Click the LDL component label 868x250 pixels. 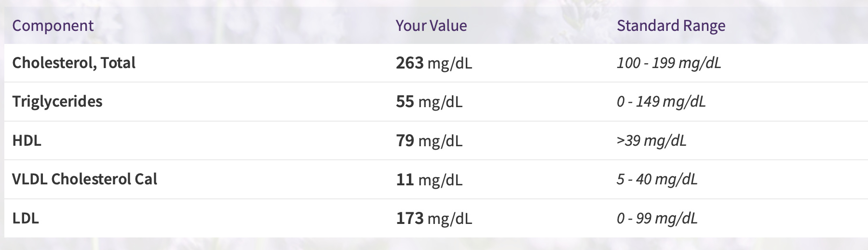pyautogui.click(x=26, y=218)
